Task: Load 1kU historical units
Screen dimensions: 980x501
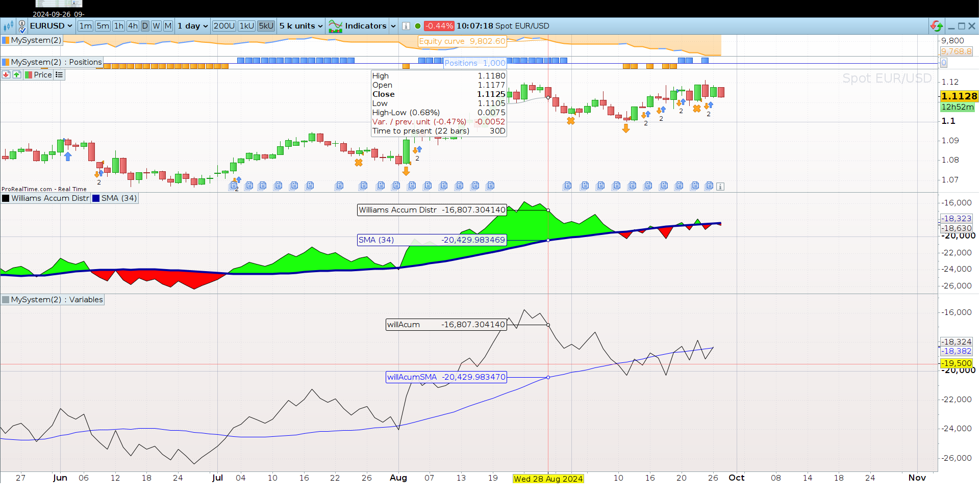Action: [247, 26]
